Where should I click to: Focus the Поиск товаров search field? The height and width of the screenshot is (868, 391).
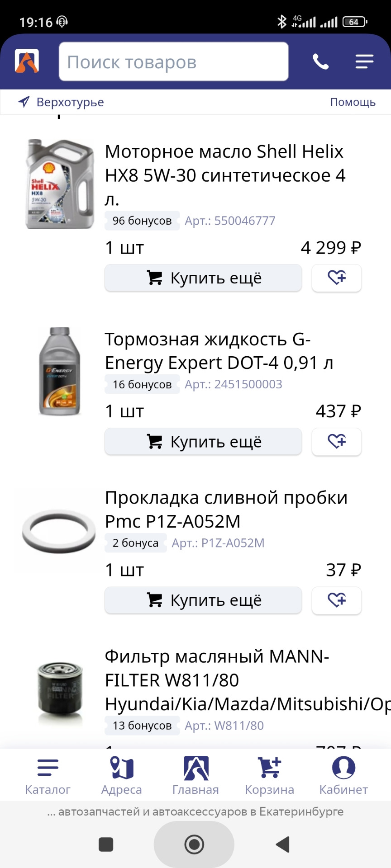(x=173, y=61)
